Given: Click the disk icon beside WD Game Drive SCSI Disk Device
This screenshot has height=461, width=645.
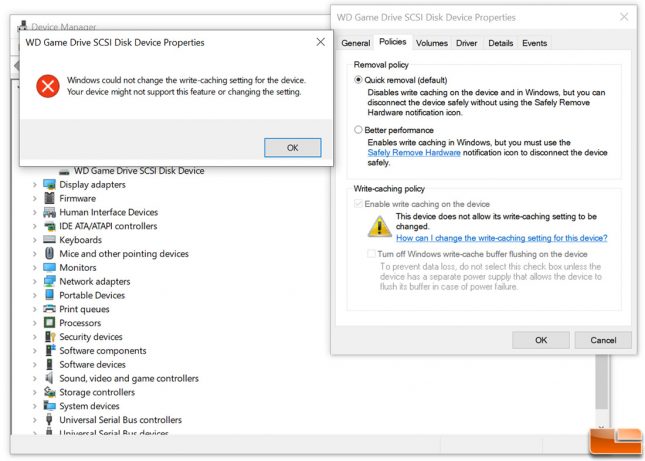Looking at the screenshot, I should coord(64,171).
